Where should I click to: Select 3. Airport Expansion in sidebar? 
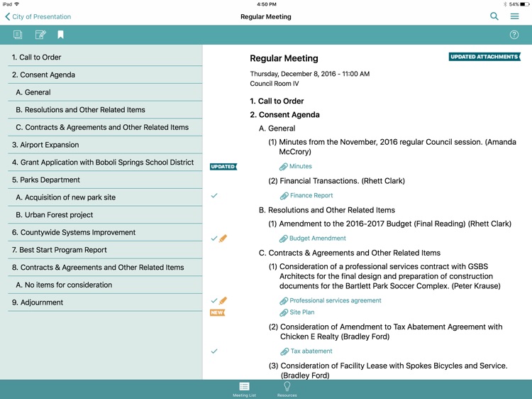tap(105, 145)
